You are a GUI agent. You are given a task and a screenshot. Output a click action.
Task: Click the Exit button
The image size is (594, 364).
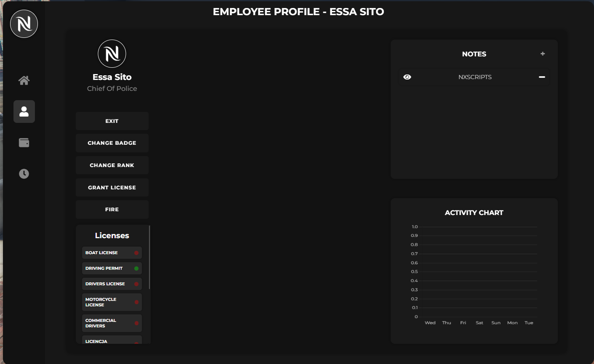[x=112, y=121]
